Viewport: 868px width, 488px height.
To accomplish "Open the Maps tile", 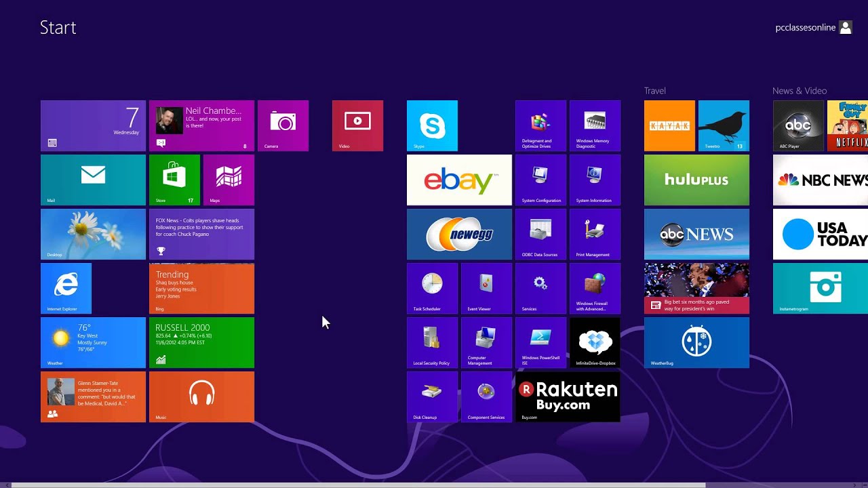I will (x=229, y=180).
